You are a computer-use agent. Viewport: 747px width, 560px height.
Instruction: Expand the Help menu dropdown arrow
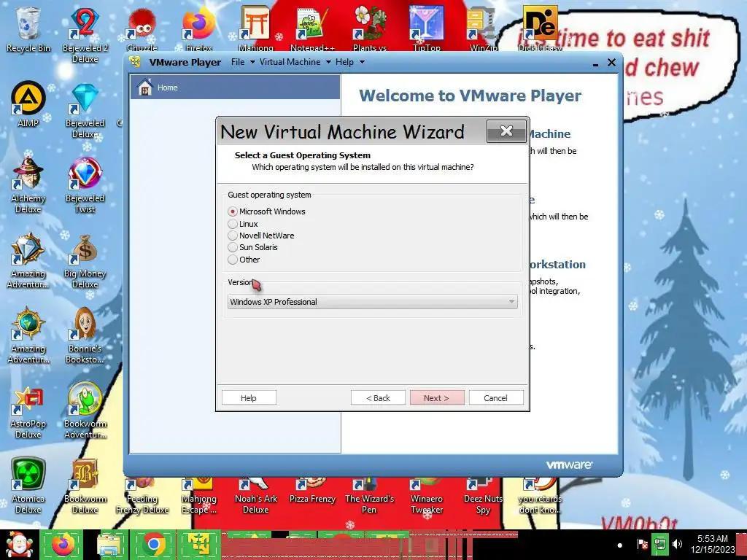tap(362, 62)
